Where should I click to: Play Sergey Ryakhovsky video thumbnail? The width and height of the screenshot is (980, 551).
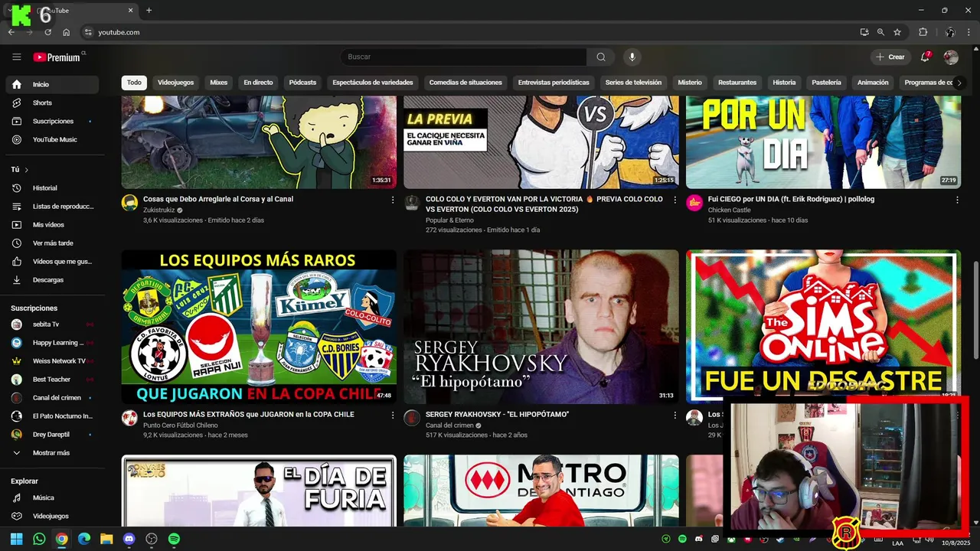[541, 327]
